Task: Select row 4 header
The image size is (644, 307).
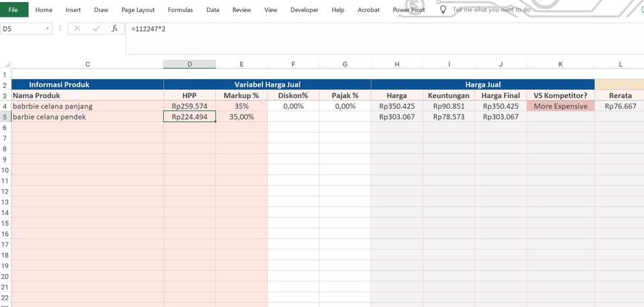Action: coord(6,106)
